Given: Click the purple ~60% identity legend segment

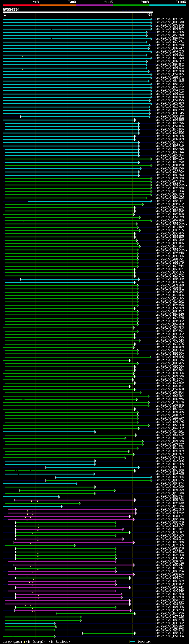Looking at the screenshot, I should point(94,5).
